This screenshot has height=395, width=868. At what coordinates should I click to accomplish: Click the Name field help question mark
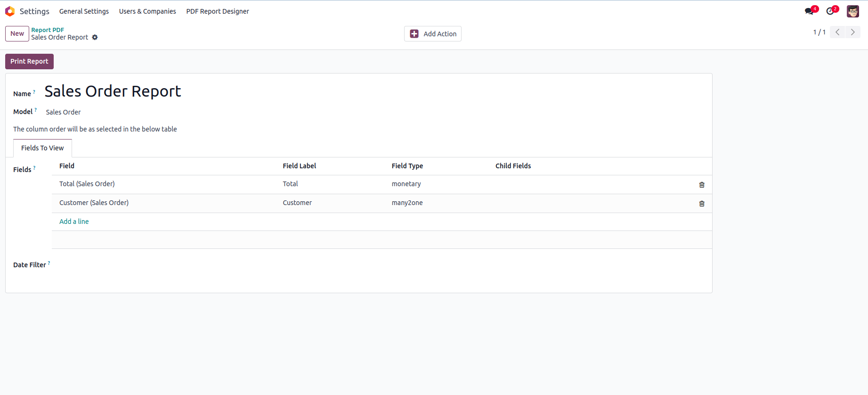click(x=34, y=92)
